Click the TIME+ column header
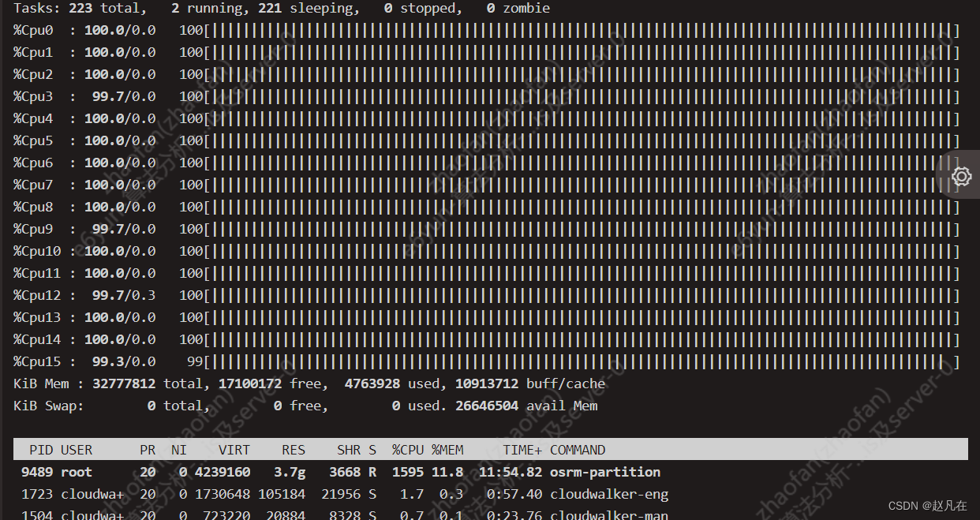The height and width of the screenshot is (520, 980). [522, 450]
